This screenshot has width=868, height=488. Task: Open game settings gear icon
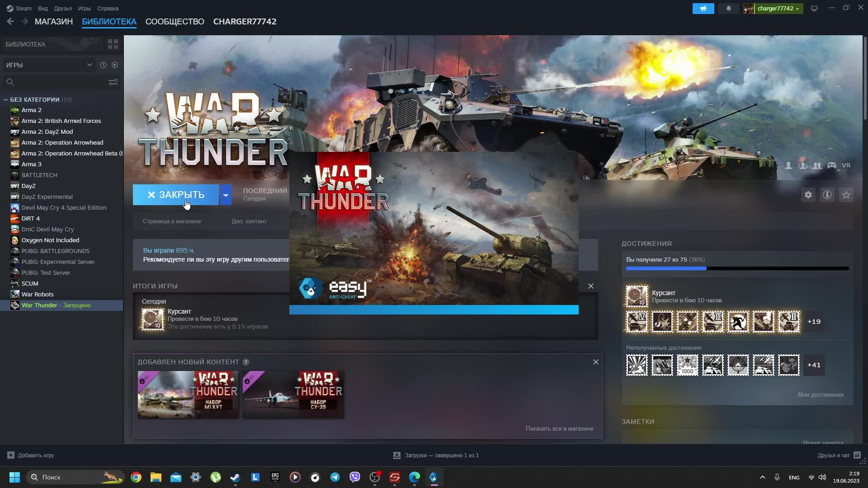(x=808, y=195)
